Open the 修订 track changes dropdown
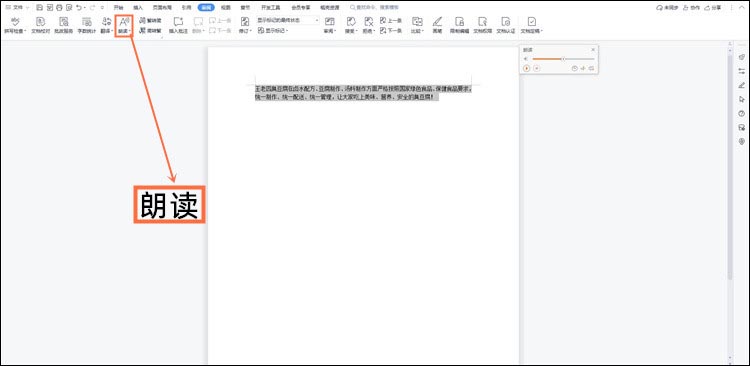This screenshot has height=366, width=750. click(x=245, y=25)
